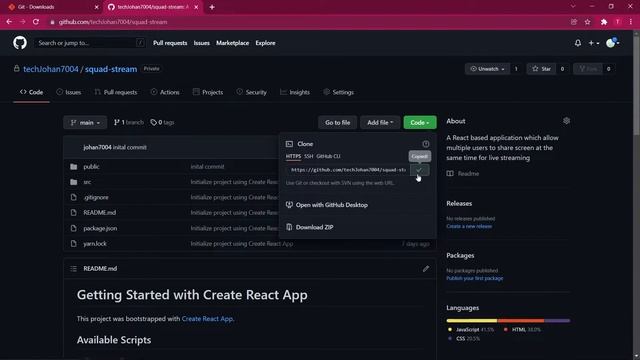This screenshot has width=640, height=360.
Task: Click the Search or jump to field
Action: [x=89, y=43]
